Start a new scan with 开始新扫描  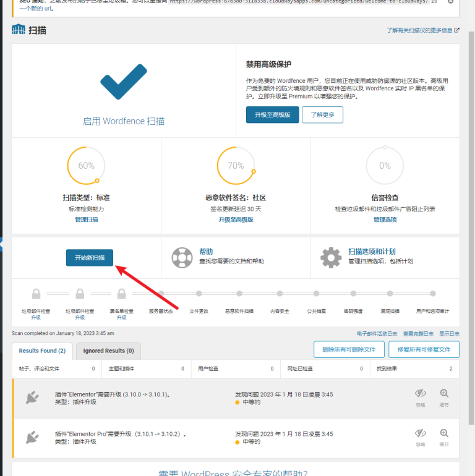tap(90, 258)
